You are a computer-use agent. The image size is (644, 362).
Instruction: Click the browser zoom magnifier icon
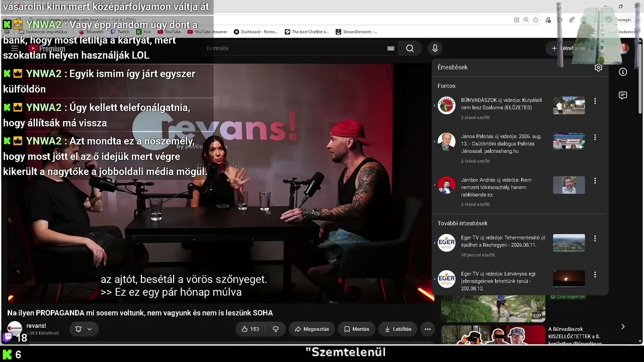(x=526, y=20)
